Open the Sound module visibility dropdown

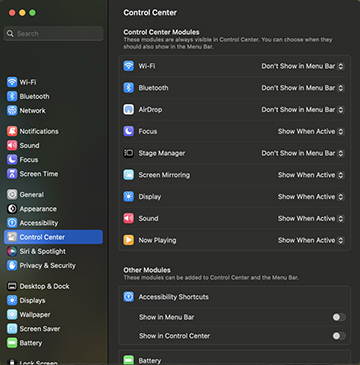311,219
